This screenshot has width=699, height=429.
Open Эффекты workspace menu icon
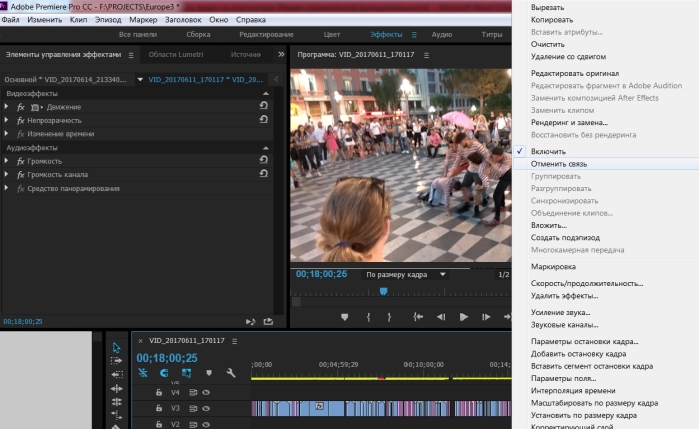click(414, 35)
